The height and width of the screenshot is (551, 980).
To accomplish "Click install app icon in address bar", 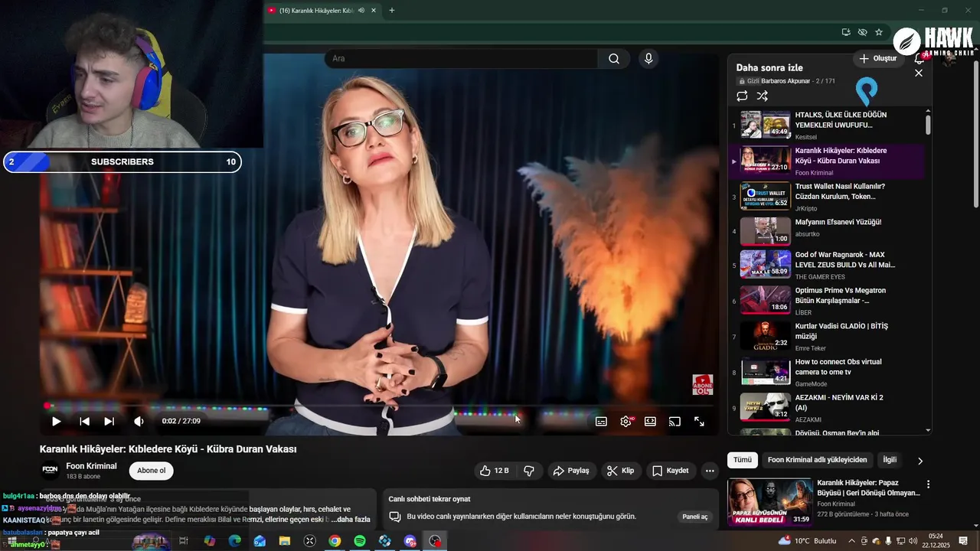I will tap(846, 32).
